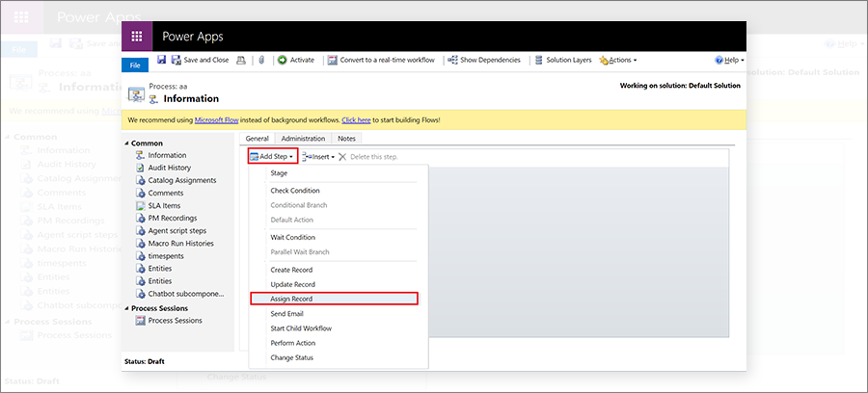Click Save and Close
Screen dimensions: 868x393
200,61
